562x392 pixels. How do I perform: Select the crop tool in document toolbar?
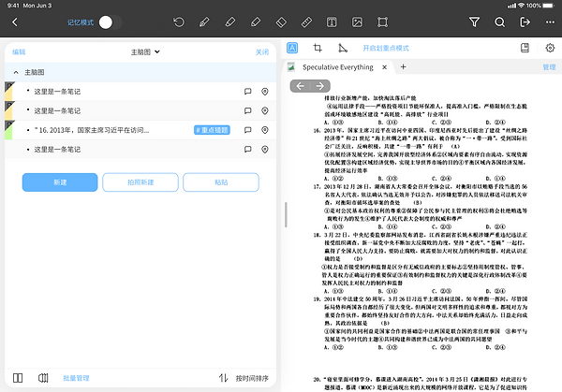tap(318, 48)
